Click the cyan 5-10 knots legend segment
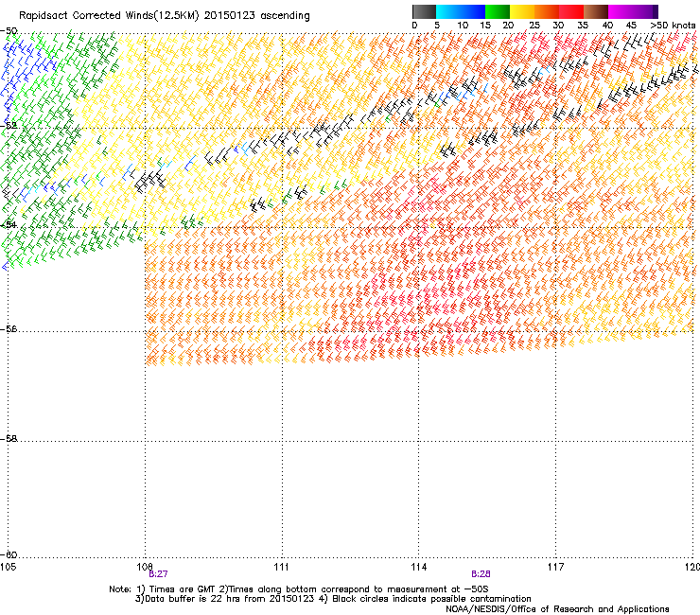 point(448,11)
